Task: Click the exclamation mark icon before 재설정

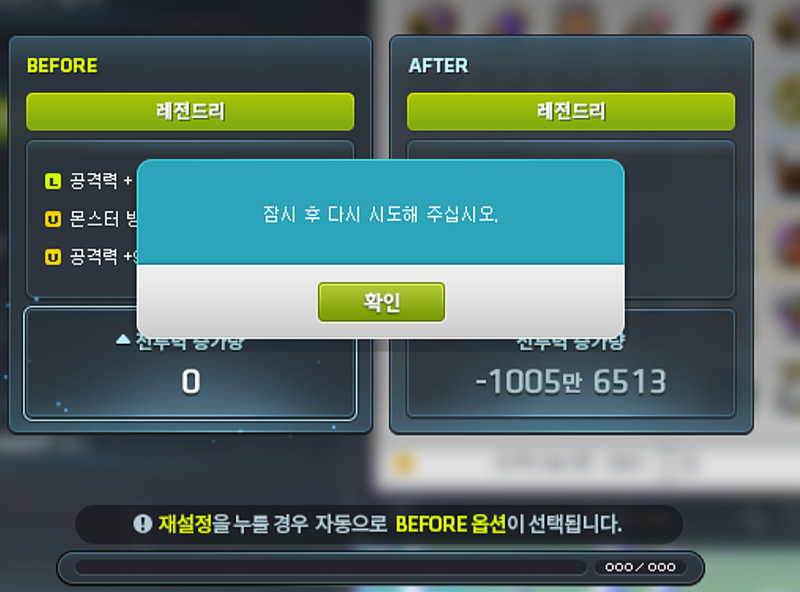Action: 143,524
